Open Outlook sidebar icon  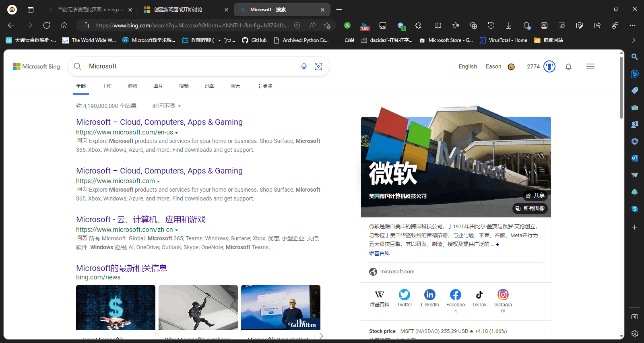point(635,158)
